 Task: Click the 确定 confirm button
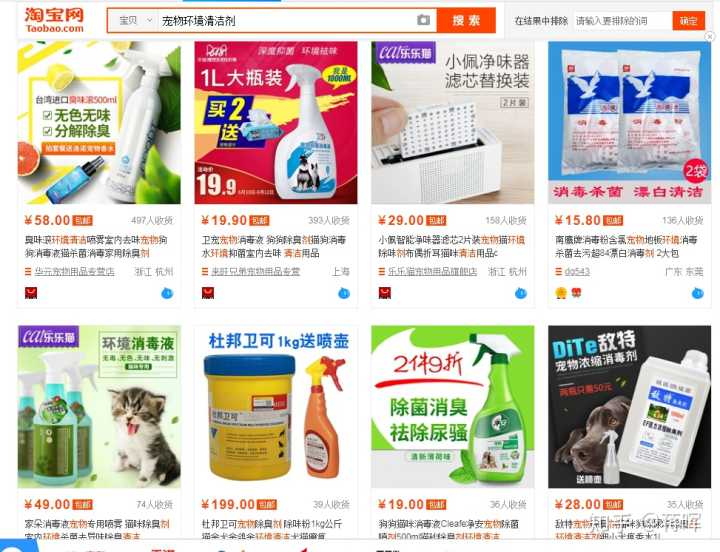point(688,21)
